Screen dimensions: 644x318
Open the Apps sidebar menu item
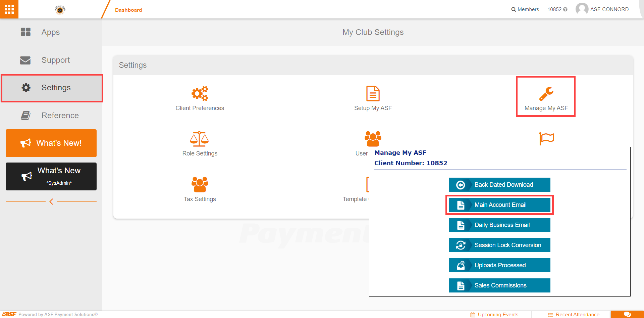(51, 32)
